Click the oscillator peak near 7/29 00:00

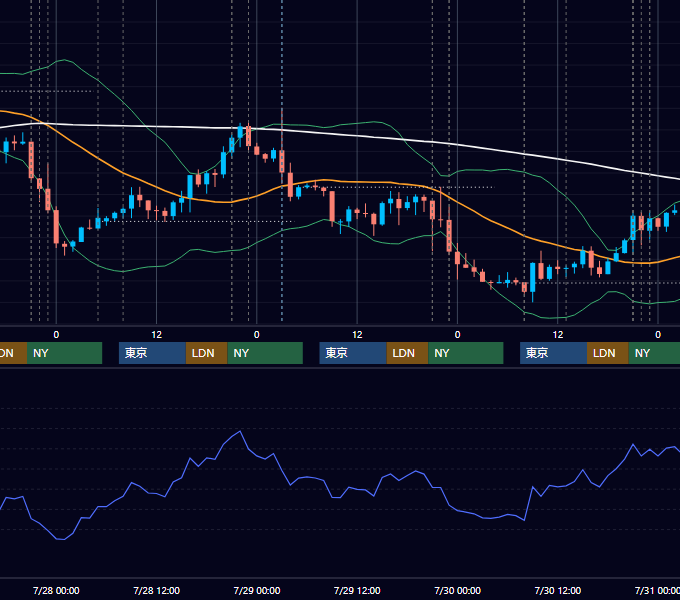(240, 431)
